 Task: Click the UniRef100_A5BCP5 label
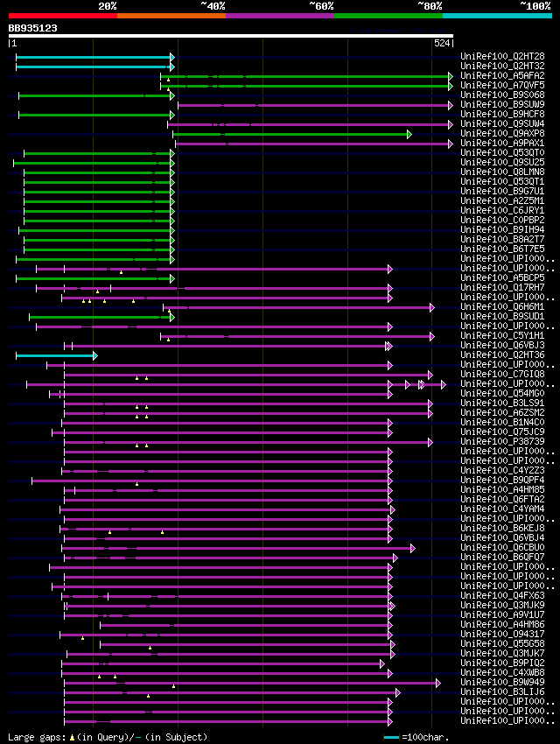[x=502, y=278]
